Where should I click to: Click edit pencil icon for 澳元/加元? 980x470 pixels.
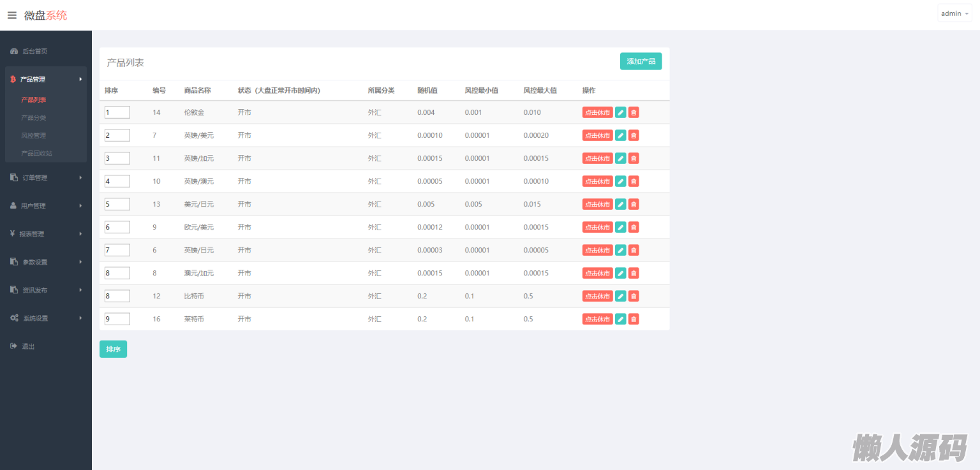(620, 273)
